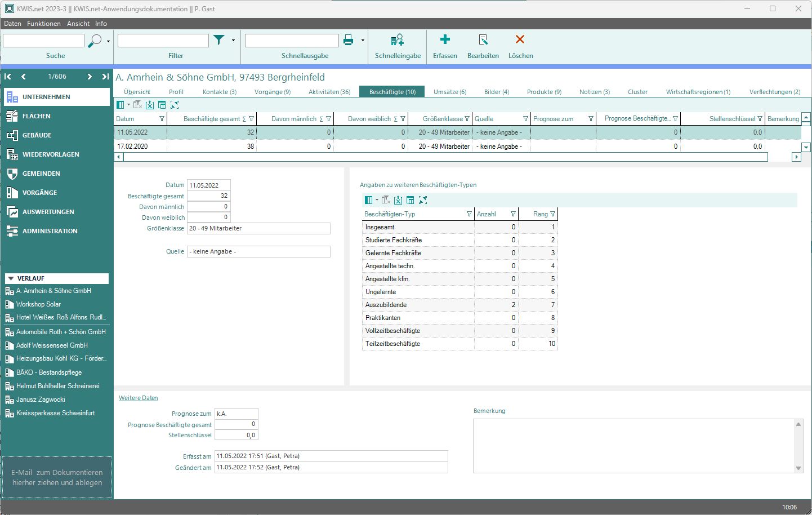Clear filters in Beschäftigten-Typ grid toolbar
The image size is (812, 515).
[386, 200]
